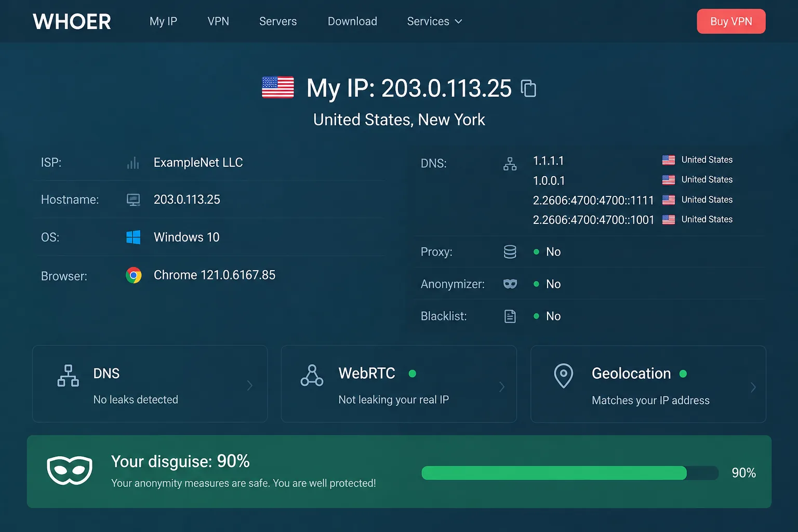Click 'United States, New York' location text
798x532 pixels.
(x=399, y=120)
